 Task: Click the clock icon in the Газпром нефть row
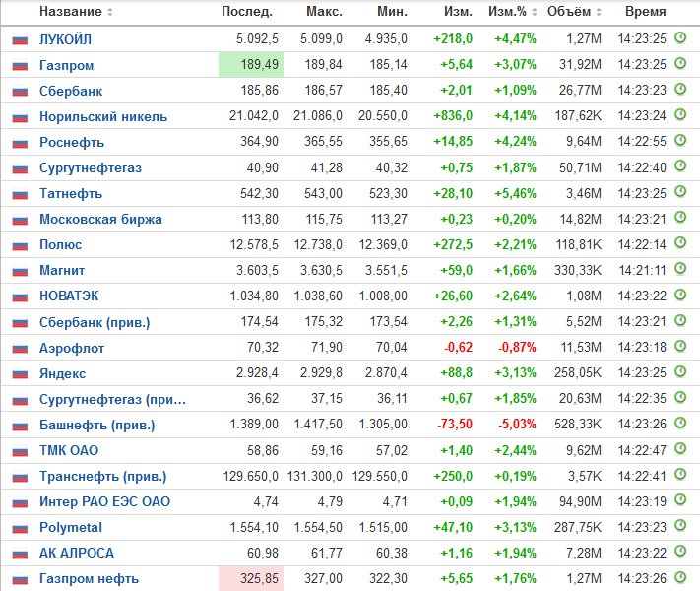tap(680, 577)
